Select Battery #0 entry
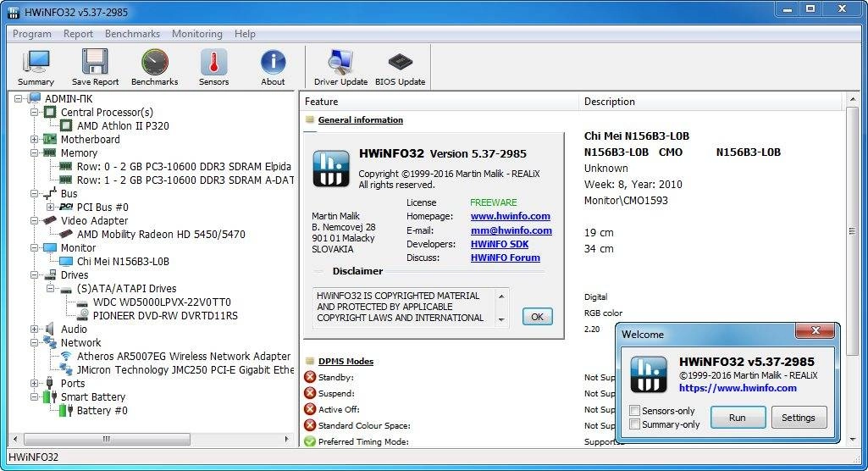Screen dimensions: 868x471 pyautogui.click(x=102, y=411)
